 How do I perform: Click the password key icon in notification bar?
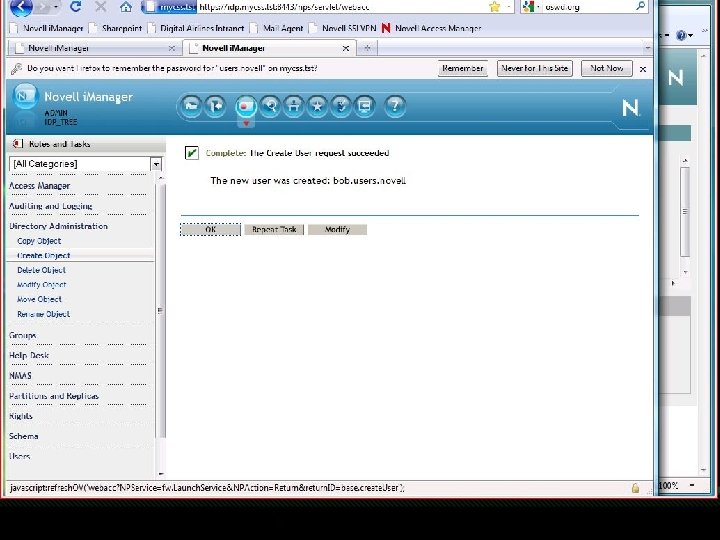(x=17, y=69)
